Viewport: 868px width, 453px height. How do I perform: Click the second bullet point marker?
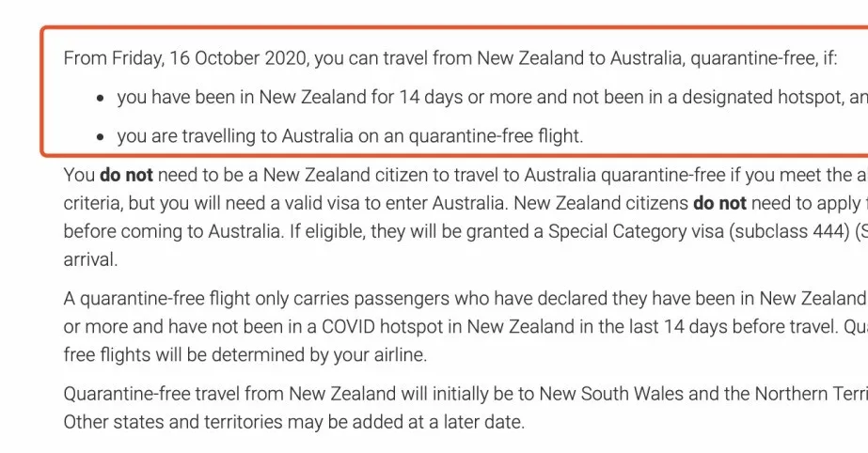click(x=101, y=137)
